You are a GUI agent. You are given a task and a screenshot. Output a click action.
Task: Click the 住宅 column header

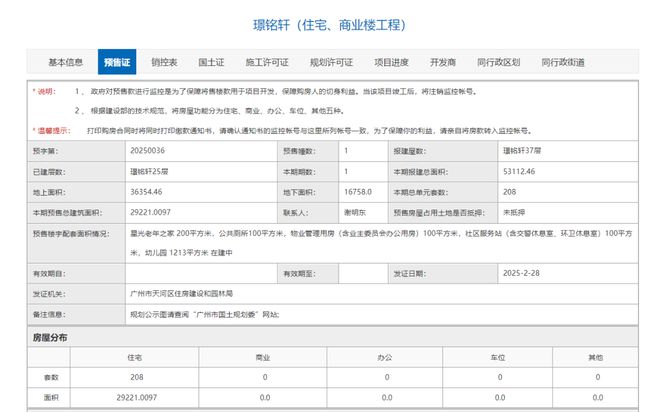[x=135, y=358]
